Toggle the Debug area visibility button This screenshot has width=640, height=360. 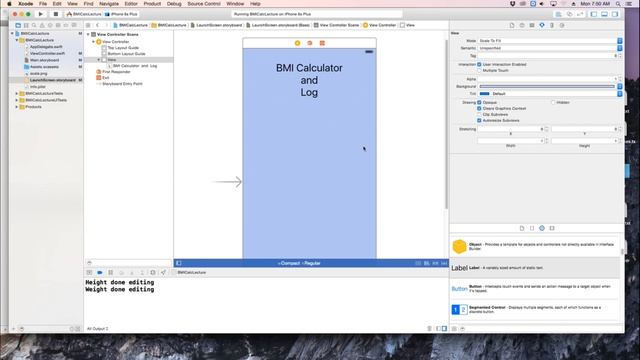click(x=604, y=14)
